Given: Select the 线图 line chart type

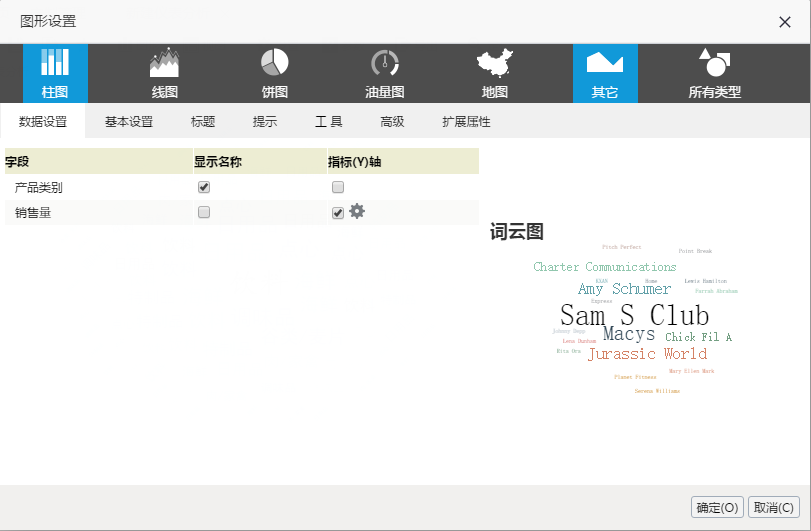Looking at the screenshot, I should [164, 73].
